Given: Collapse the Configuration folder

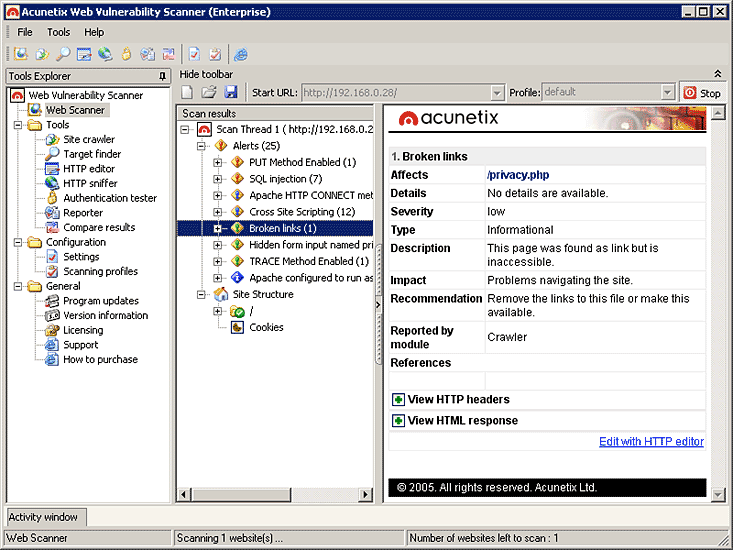Looking at the screenshot, I should coord(18,242).
